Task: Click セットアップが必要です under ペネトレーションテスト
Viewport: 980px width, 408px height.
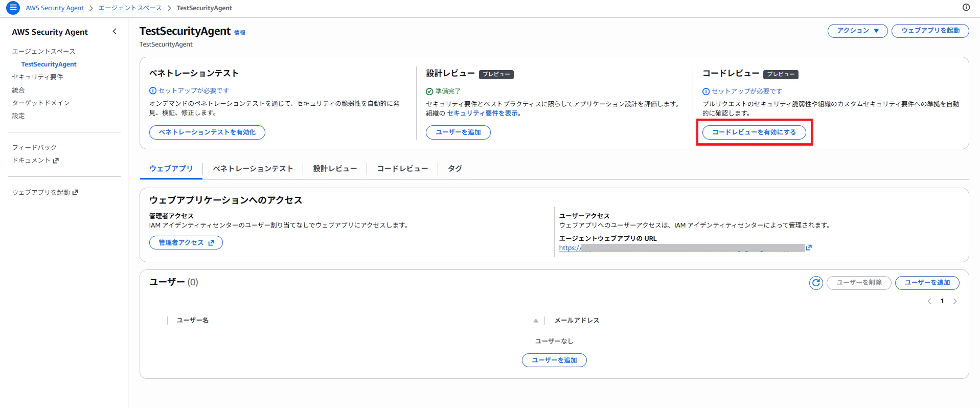Action: 189,91
